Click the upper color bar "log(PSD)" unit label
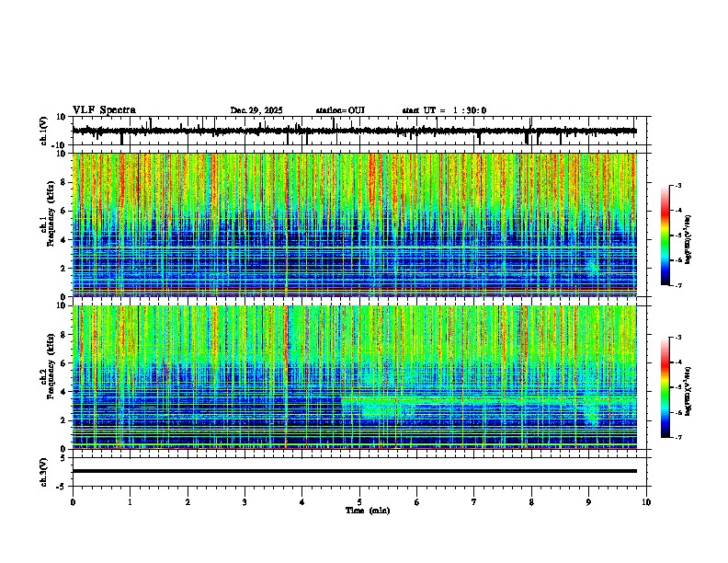The image size is (728, 563). click(688, 239)
